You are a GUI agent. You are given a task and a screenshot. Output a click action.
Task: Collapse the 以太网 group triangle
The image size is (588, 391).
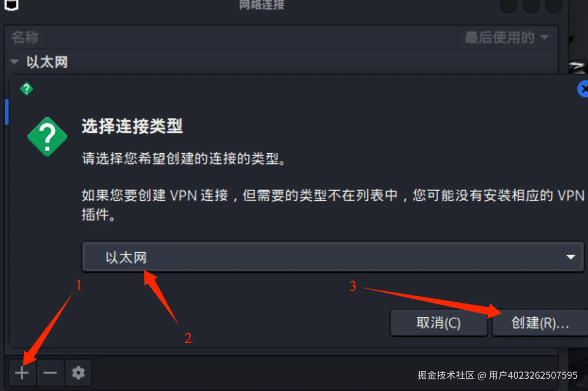(14, 62)
